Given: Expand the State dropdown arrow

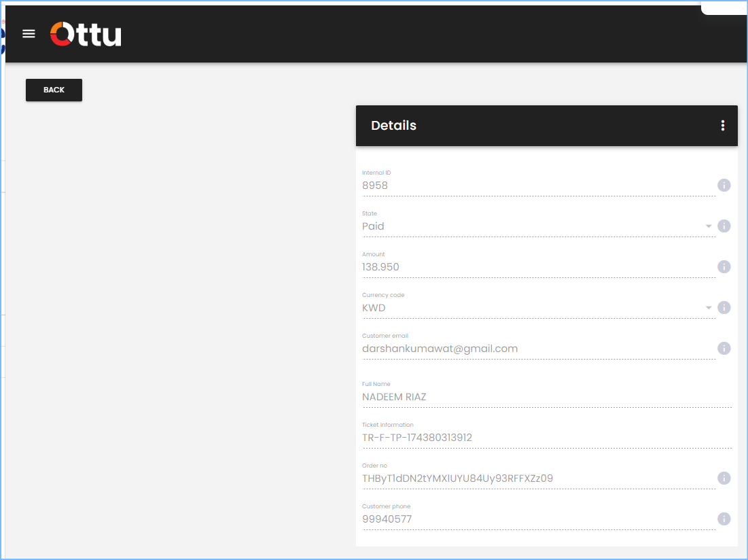Looking at the screenshot, I should [x=709, y=226].
